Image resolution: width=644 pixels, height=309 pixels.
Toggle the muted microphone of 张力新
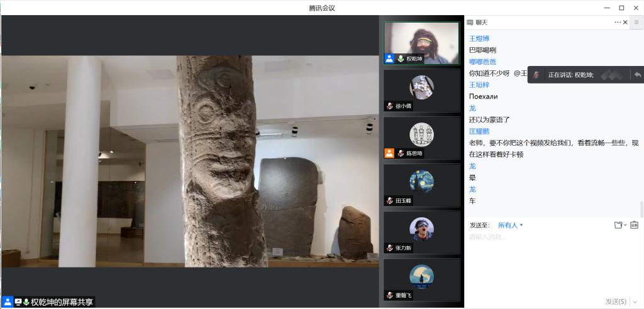[x=390, y=248]
